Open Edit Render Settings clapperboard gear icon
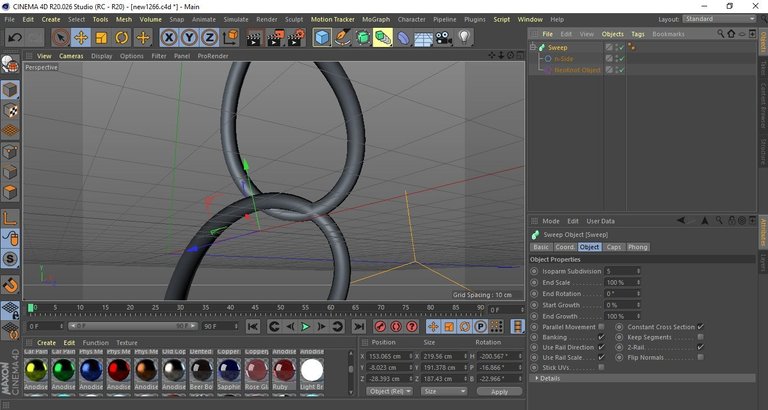This screenshot has height=410, width=768. point(297,38)
